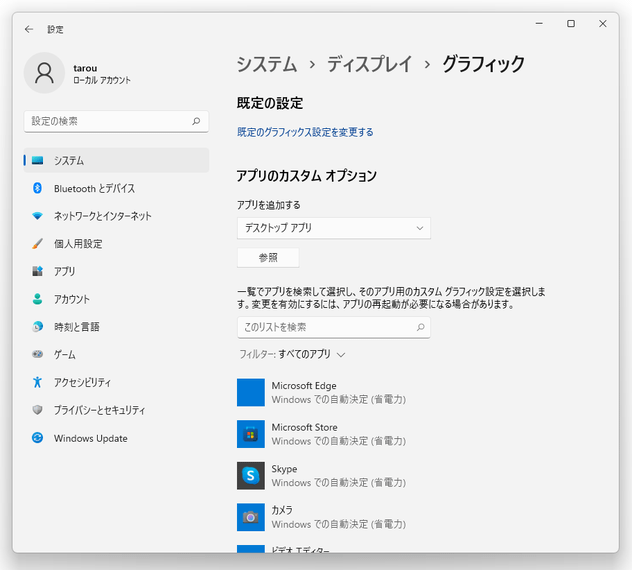
Task: Click the このリストを検索 search field
Action: pos(334,327)
